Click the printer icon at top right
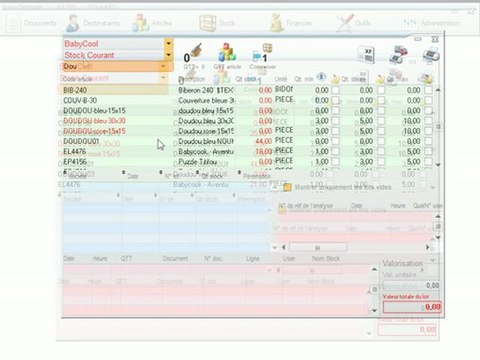The image size is (480, 360). 431,55
